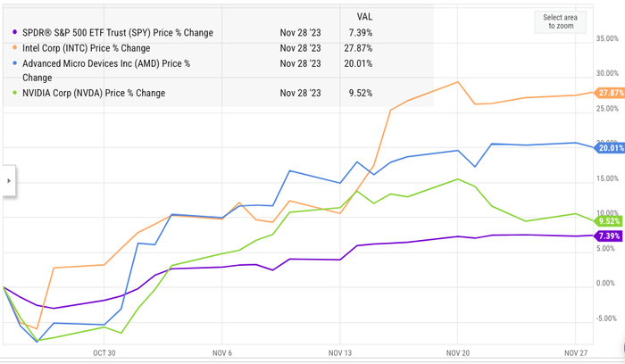
Task: Click the Intel 27.87% value in legend
Action: (x=358, y=48)
